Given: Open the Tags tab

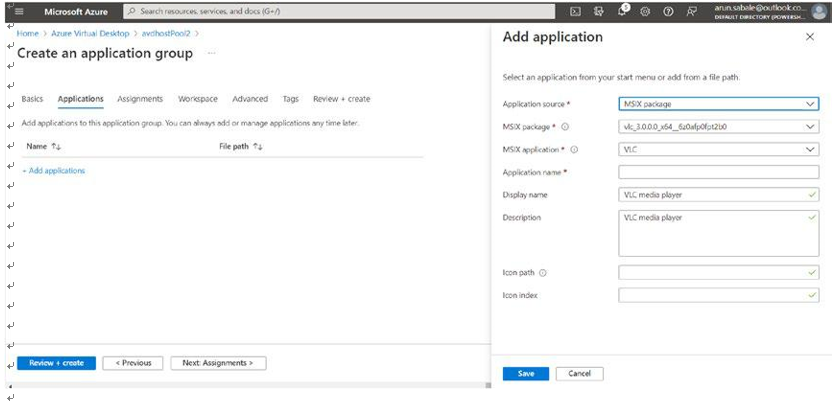Looking at the screenshot, I should pyautogui.click(x=291, y=99).
